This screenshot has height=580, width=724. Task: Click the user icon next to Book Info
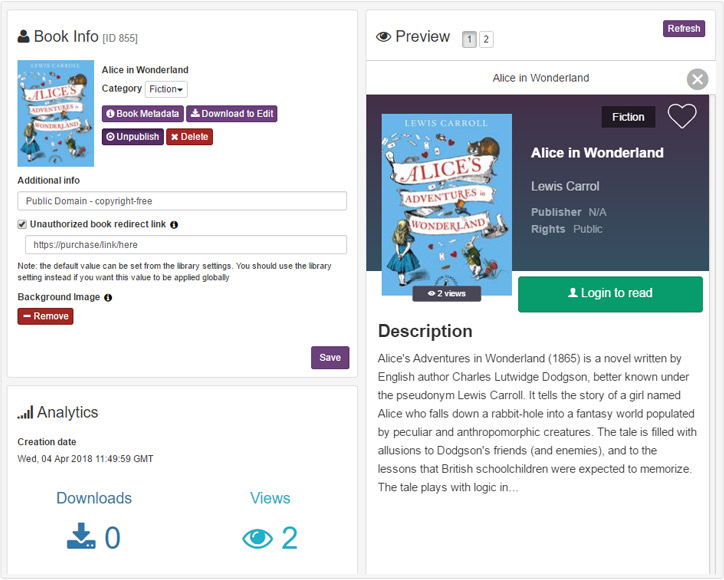24,37
